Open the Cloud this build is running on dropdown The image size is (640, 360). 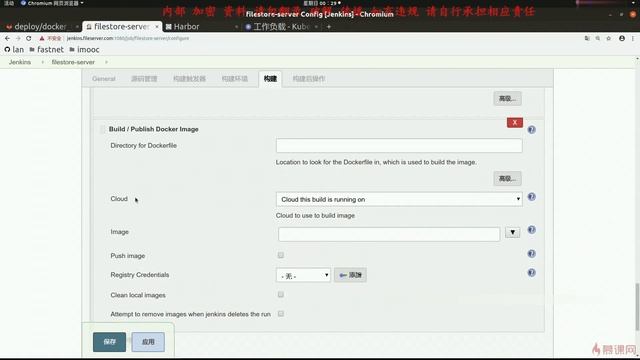pyautogui.click(x=399, y=199)
